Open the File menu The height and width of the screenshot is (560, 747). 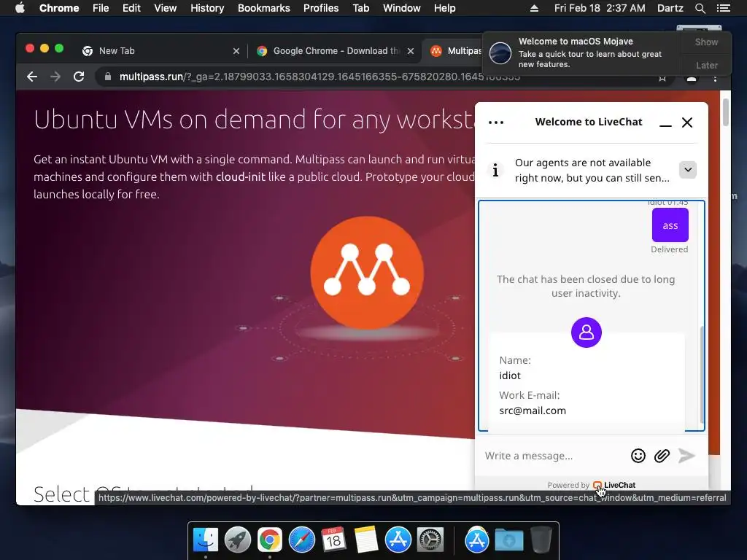pyautogui.click(x=101, y=8)
